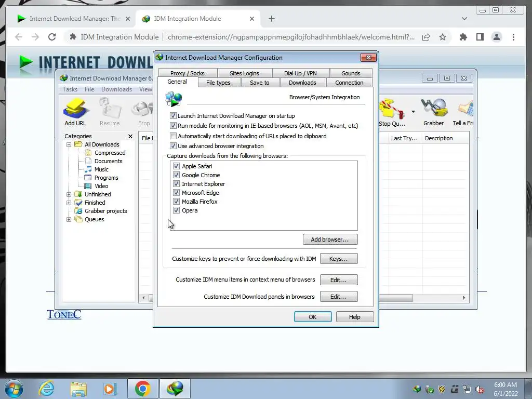Enable Automatically start downloading of URLs placed to clipboard
The image size is (532, 399).
[173, 136]
